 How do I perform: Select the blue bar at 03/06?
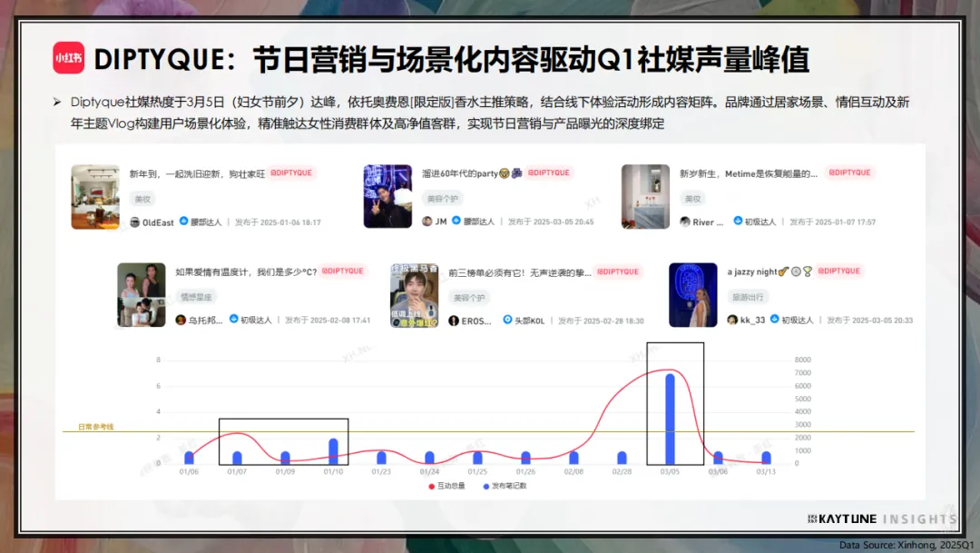[718, 458]
